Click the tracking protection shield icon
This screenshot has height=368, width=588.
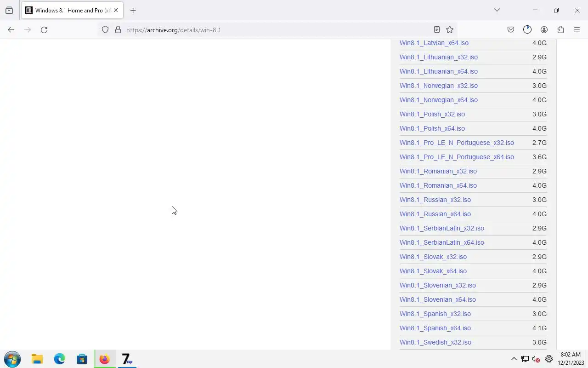coord(105,30)
